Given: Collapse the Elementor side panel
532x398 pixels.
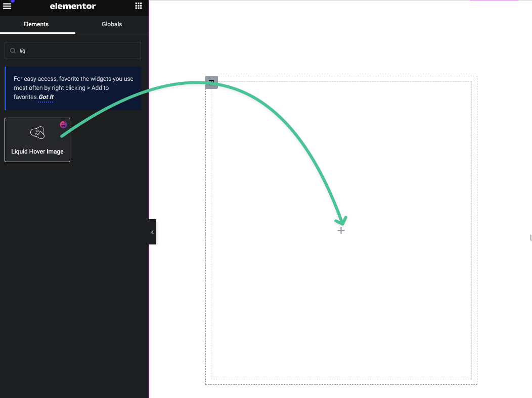Looking at the screenshot, I should 152,232.
